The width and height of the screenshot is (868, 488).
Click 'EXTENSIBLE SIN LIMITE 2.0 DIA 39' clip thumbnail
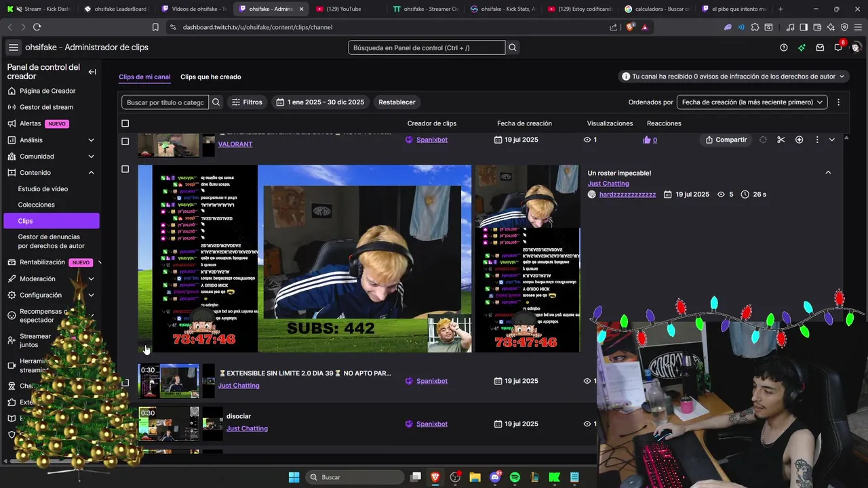coord(169,381)
